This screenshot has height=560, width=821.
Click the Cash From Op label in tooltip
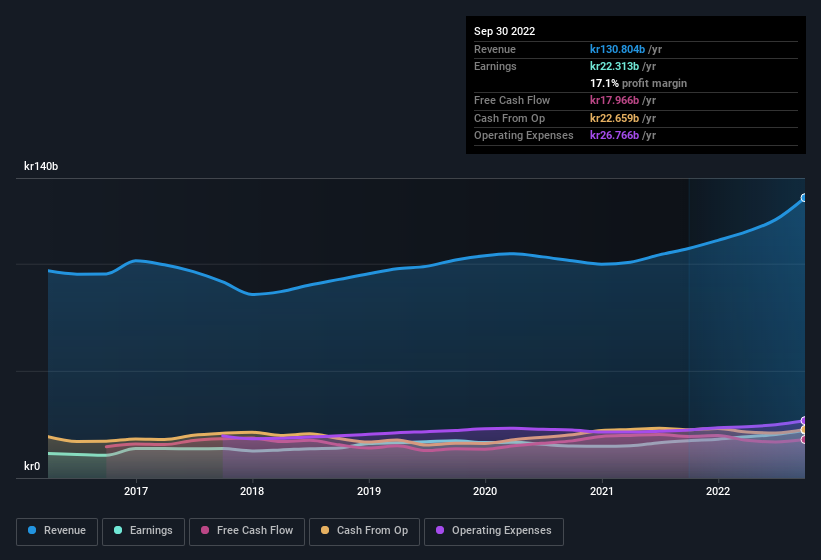[509, 118]
